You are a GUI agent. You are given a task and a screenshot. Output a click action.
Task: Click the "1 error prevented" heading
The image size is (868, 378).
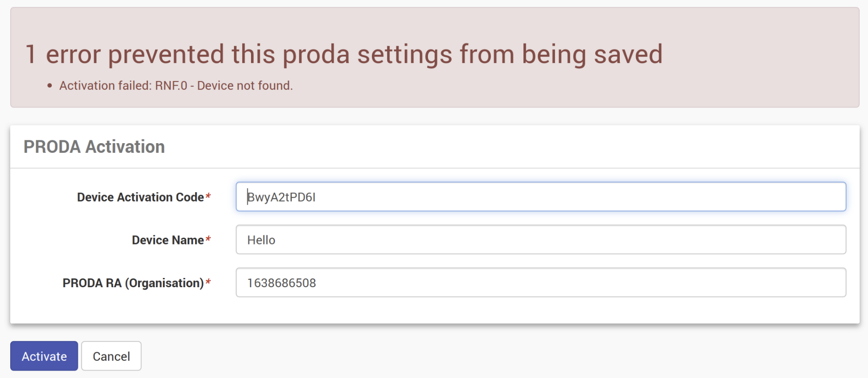344,54
